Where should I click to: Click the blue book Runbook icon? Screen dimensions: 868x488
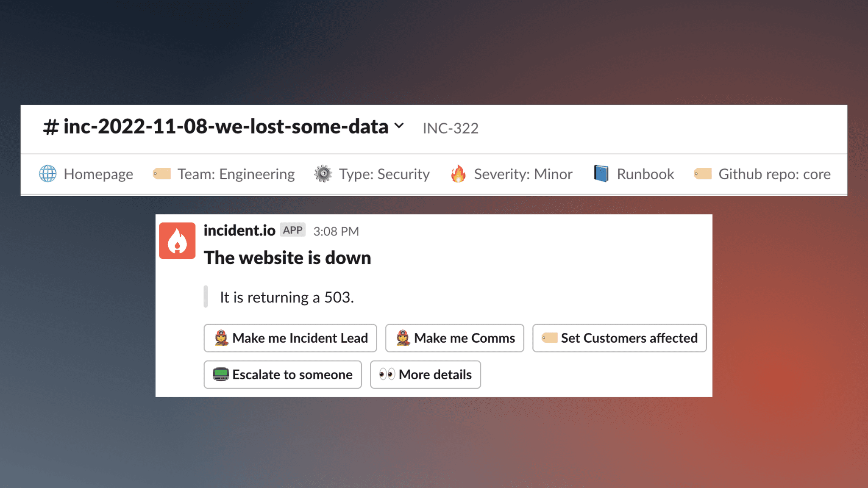click(x=601, y=174)
